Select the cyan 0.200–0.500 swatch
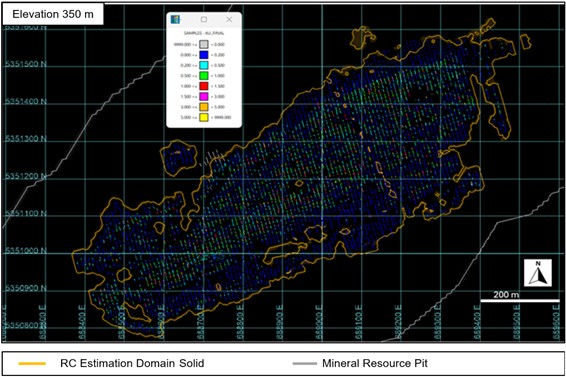566x377 pixels. 204,65
